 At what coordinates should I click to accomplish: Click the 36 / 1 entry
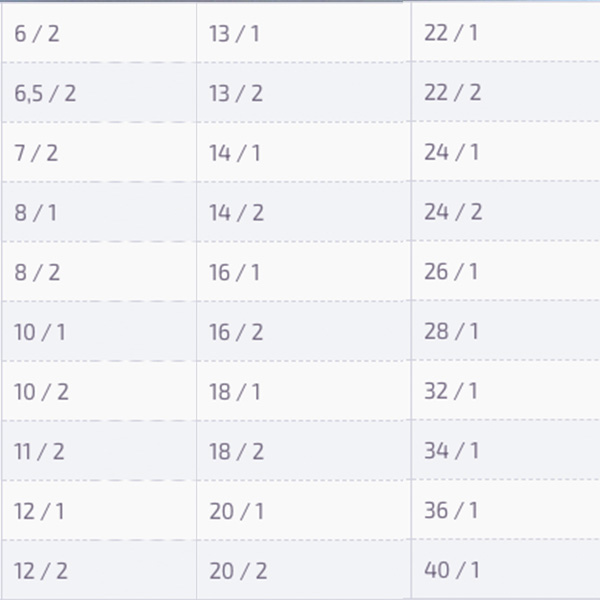451,510
